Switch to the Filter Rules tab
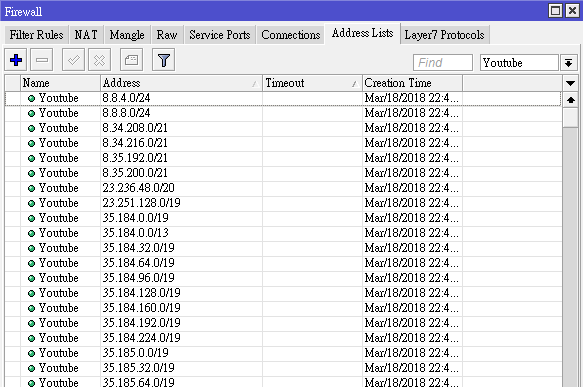This screenshot has height=387, width=583. (x=36, y=35)
